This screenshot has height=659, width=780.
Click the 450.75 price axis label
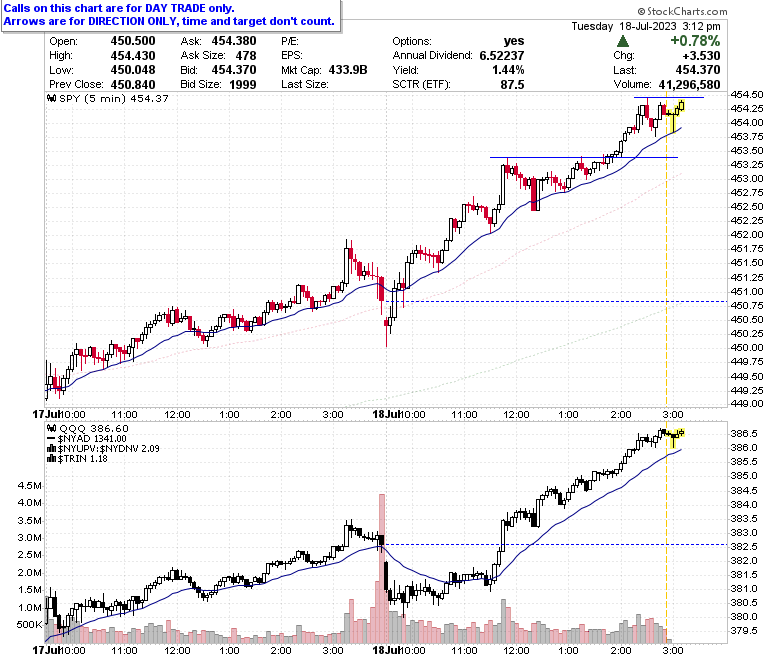(x=747, y=305)
